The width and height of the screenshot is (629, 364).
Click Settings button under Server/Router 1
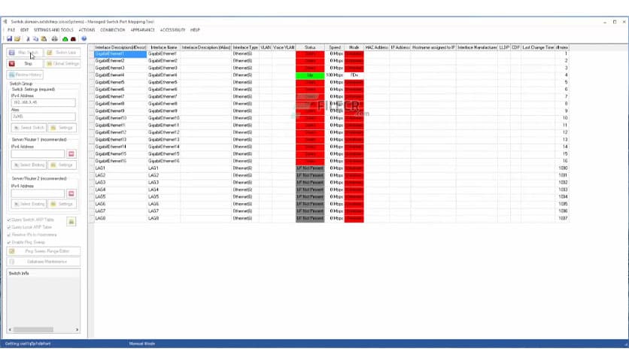tap(62, 165)
